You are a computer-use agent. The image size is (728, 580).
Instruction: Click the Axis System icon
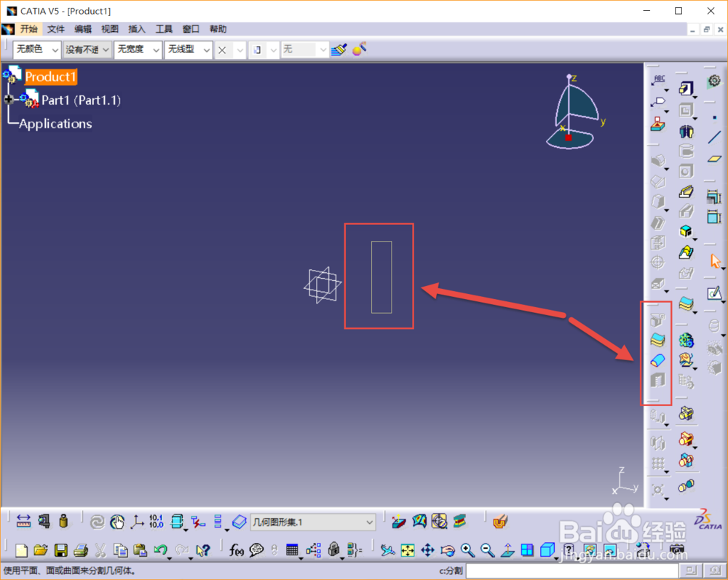click(x=137, y=522)
